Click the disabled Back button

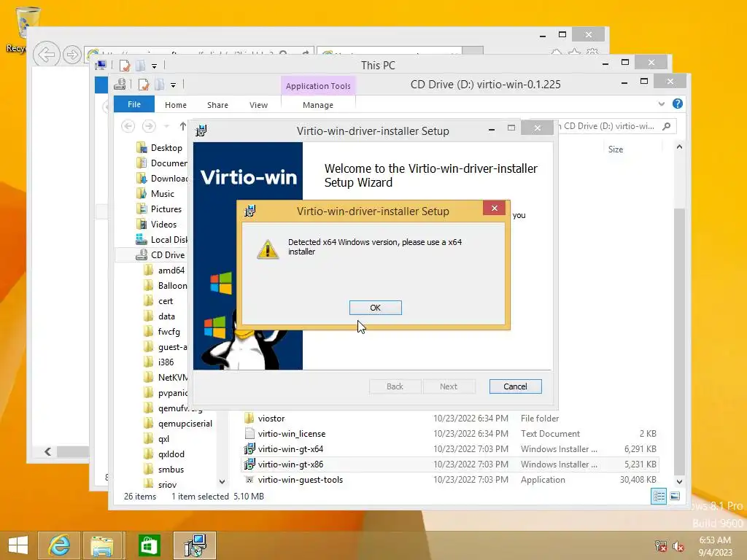click(x=395, y=386)
